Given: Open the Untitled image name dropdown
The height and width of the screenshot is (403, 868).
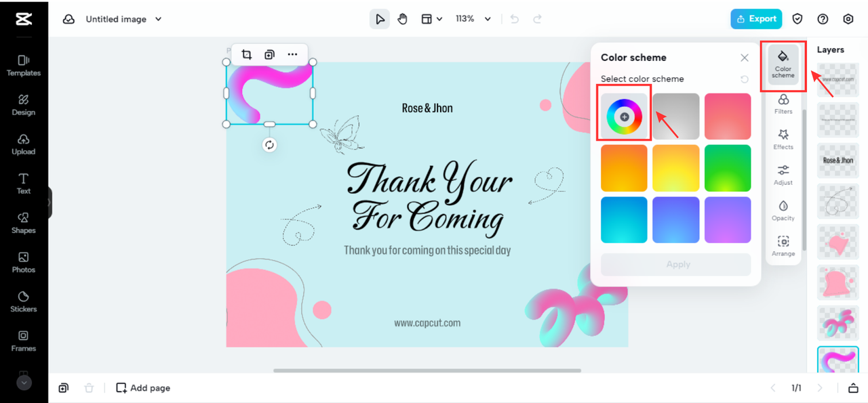Looking at the screenshot, I should point(124,19).
